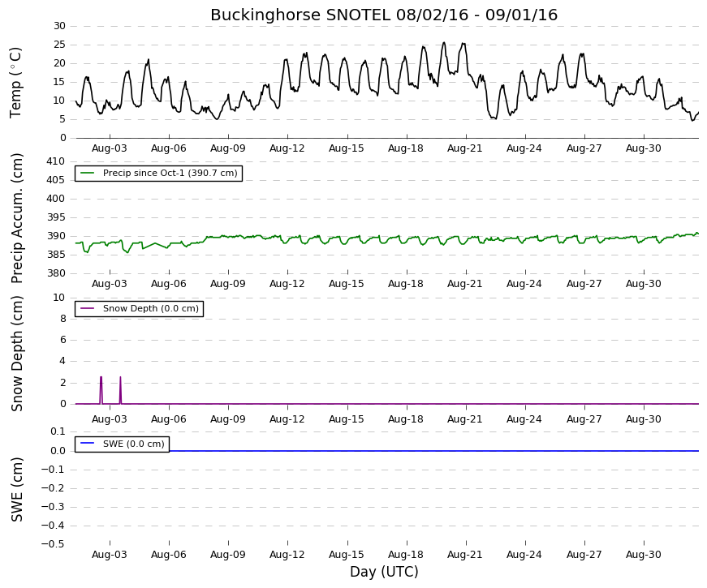Select the SWE (0.0 cm) legend text
This screenshot has width=707, height=588.
(x=133, y=444)
